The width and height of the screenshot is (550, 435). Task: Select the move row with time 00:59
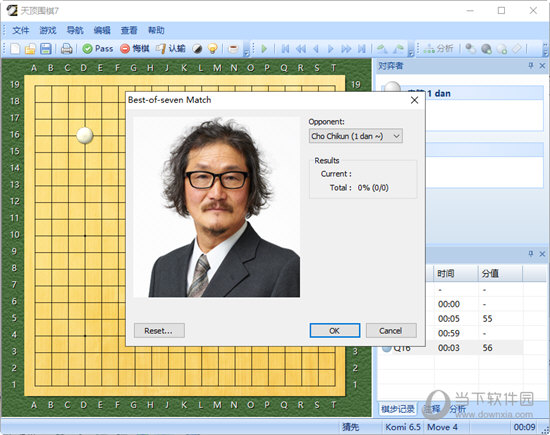(x=451, y=333)
